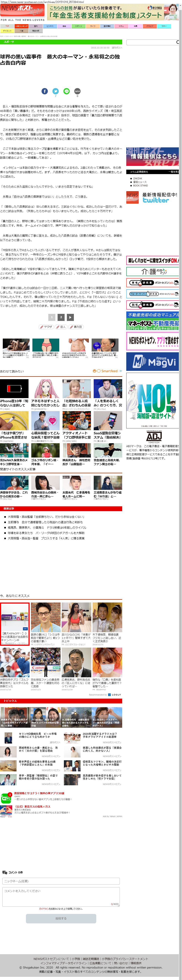Select the ヤクザ article tag
The height and width of the screenshot is (980, 182).
[47, 327]
